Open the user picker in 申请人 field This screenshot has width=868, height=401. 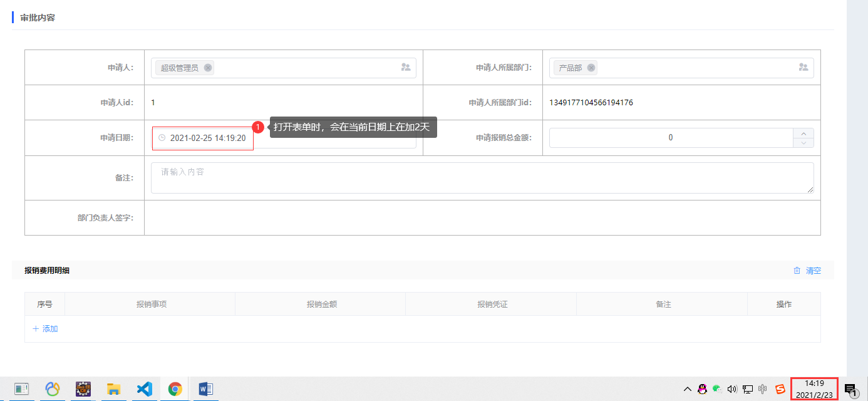[406, 67]
